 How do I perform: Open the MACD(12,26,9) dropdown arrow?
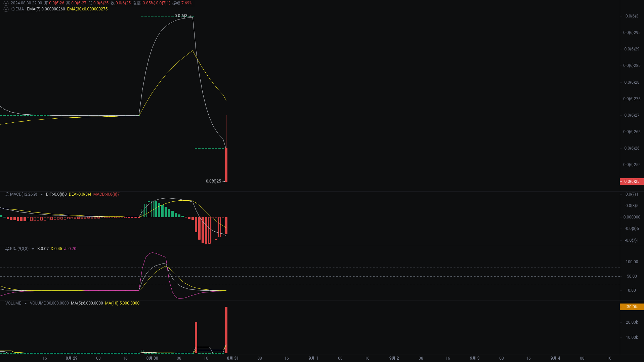(42, 194)
